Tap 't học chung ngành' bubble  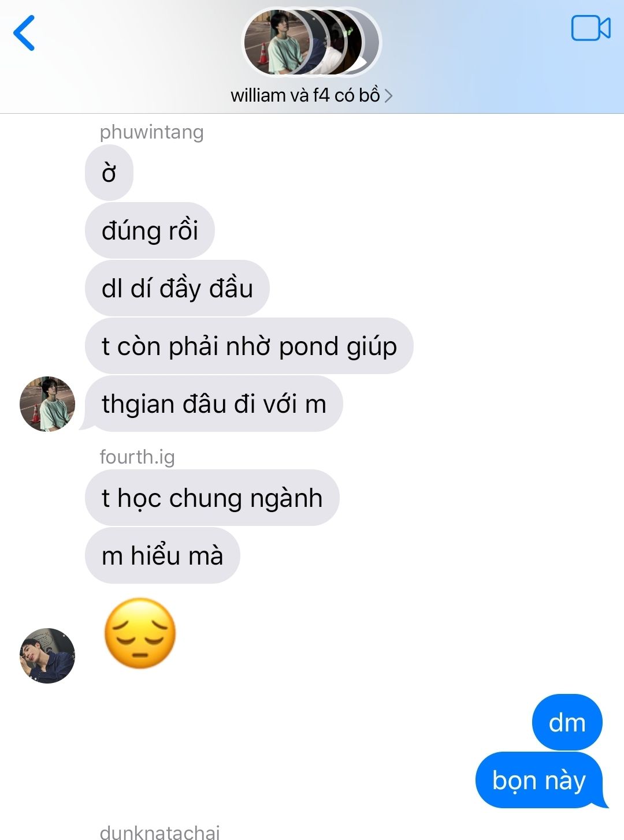point(212,498)
